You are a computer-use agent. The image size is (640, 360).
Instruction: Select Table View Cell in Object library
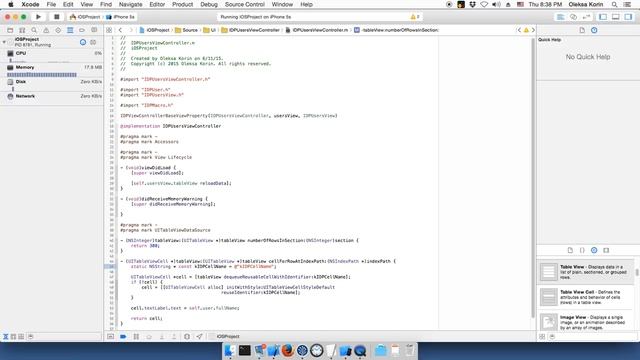tap(586, 297)
